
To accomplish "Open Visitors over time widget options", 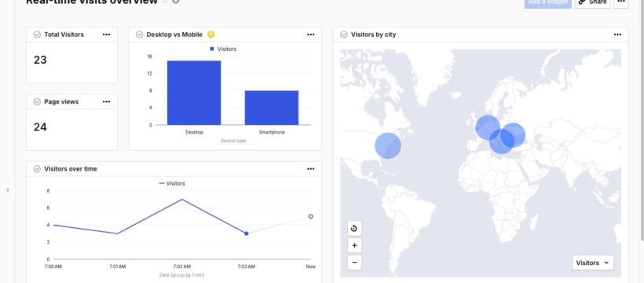I will [310, 169].
